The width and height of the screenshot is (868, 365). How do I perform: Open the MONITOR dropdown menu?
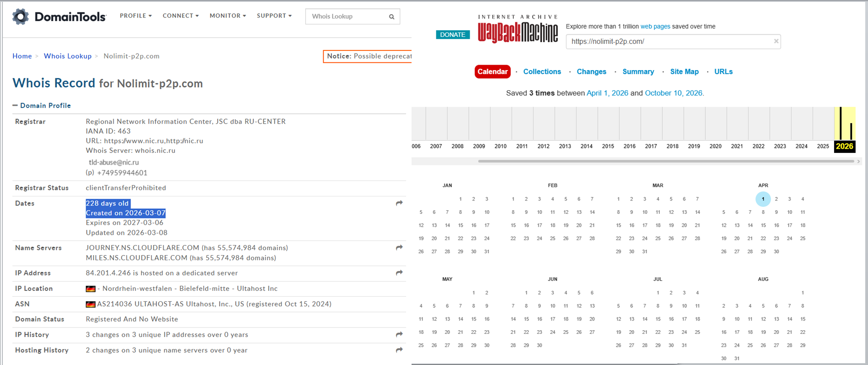click(228, 16)
